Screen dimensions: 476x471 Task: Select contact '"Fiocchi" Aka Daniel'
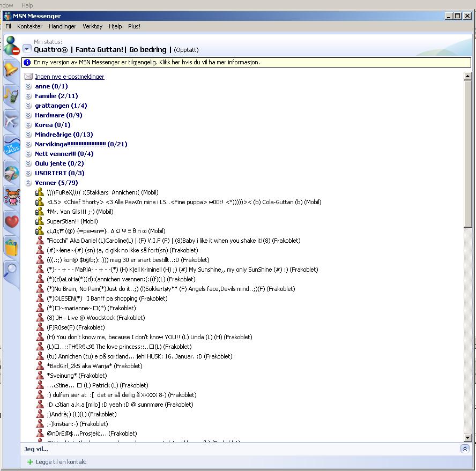pos(173,241)
